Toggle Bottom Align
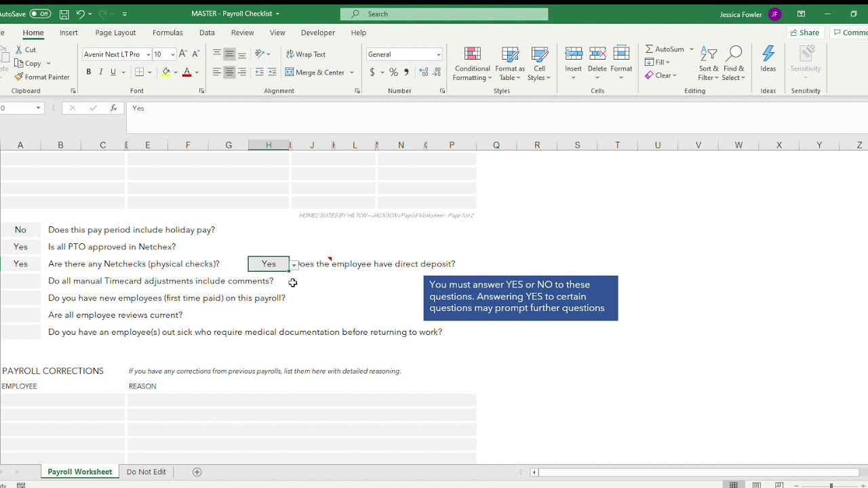The image size is (868, 488). pyautogui.click(x=242, y=54)
